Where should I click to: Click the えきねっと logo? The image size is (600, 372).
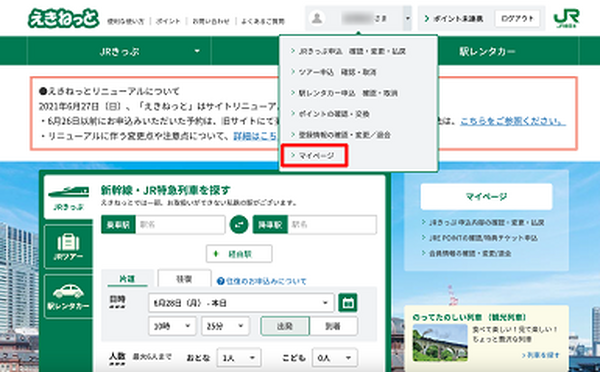(64, 18)
